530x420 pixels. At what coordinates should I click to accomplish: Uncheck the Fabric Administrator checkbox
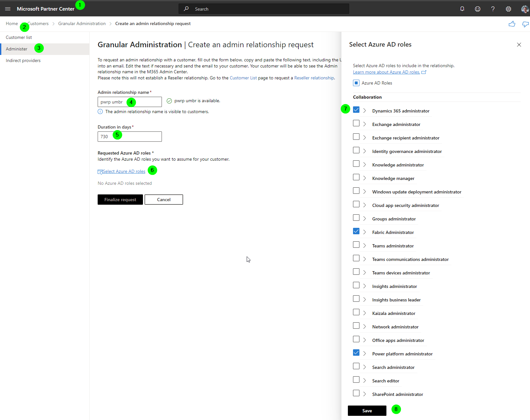click(356, 231)
